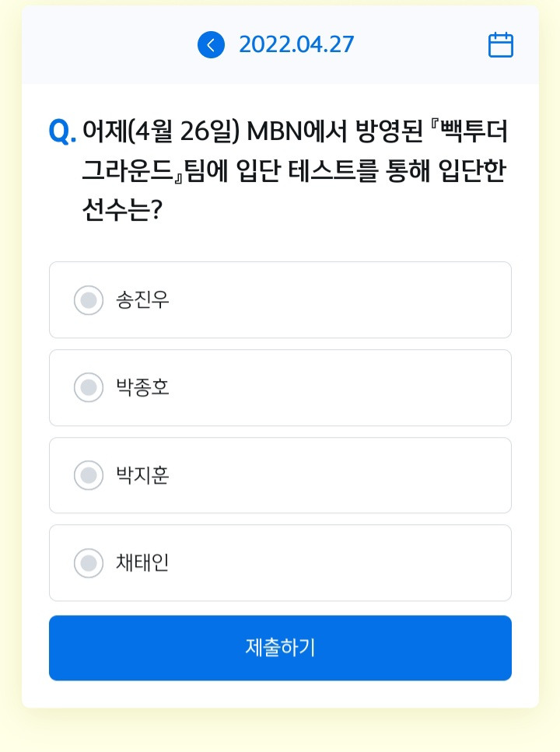Click empty area of the 송진우 option card
The height and width of the screenshot is (752, 560).
(336, 300)
